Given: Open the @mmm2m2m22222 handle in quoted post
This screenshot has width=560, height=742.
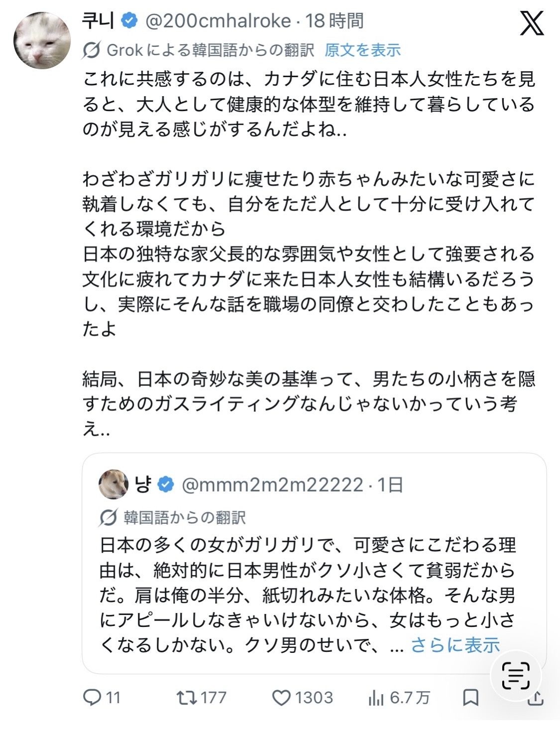Looking at the screenshot, I should tap(272, 485).
